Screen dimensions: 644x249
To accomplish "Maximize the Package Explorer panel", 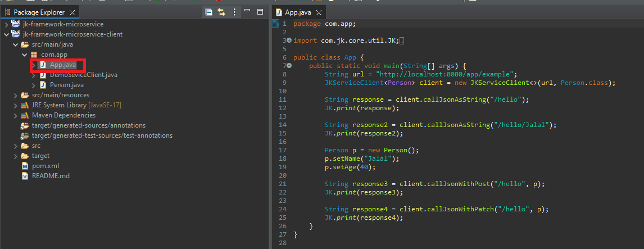I will 260,12.
